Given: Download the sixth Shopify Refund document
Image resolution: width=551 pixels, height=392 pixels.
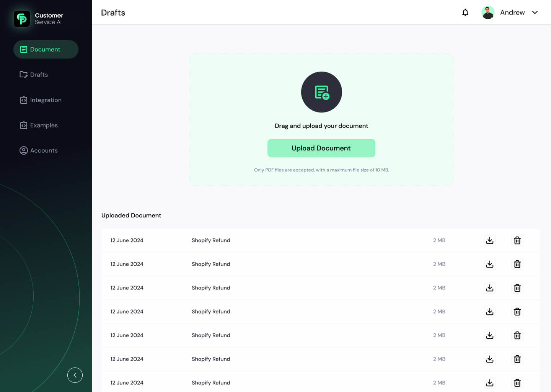Looking at the screenshot, I should tap(490, 359).
